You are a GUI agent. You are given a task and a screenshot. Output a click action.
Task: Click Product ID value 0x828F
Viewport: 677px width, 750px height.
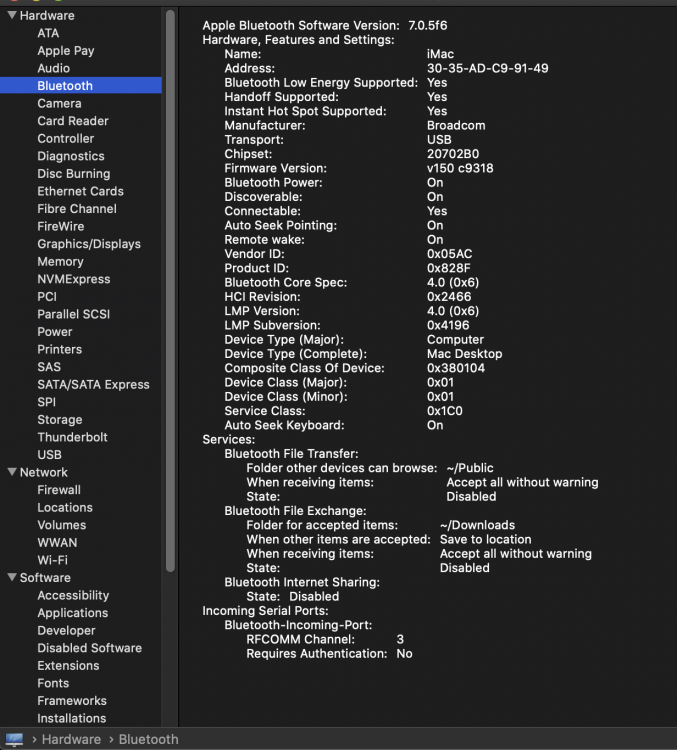pos(448,268)
